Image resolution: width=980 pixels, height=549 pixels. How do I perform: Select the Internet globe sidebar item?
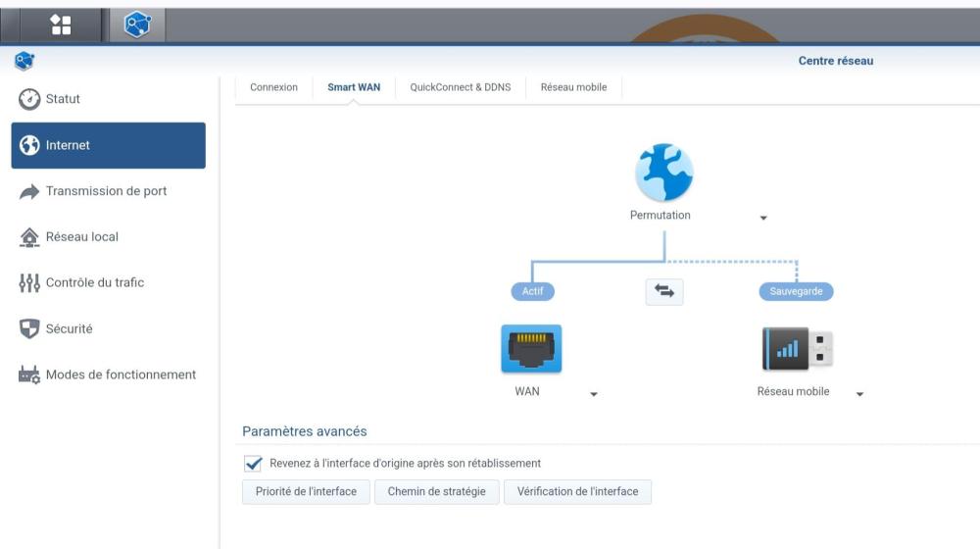click(x=108, y=145)
